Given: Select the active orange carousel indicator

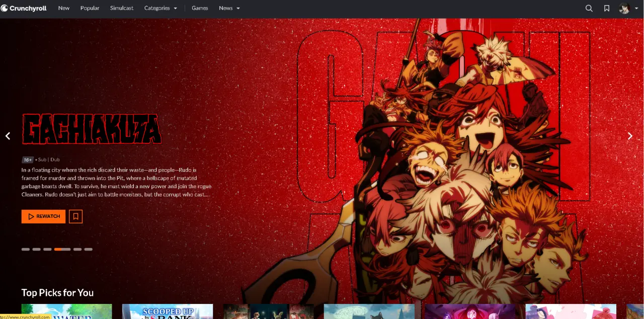Looking at the screenshot, I should pos(62,249).
